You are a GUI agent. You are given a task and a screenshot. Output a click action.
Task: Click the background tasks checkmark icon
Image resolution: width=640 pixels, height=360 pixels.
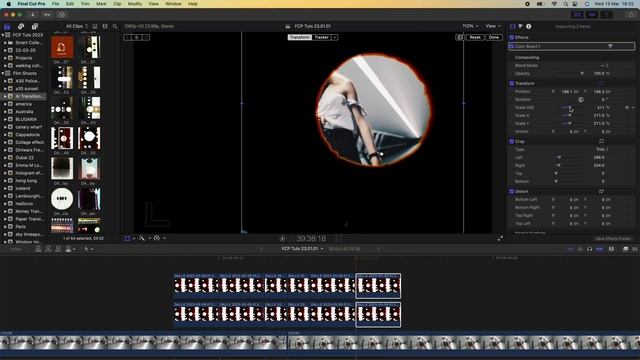(x=62, y=15)
